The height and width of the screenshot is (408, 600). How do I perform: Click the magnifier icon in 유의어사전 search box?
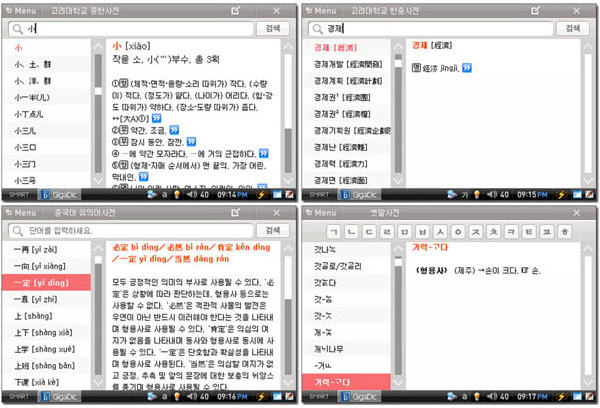18,231
